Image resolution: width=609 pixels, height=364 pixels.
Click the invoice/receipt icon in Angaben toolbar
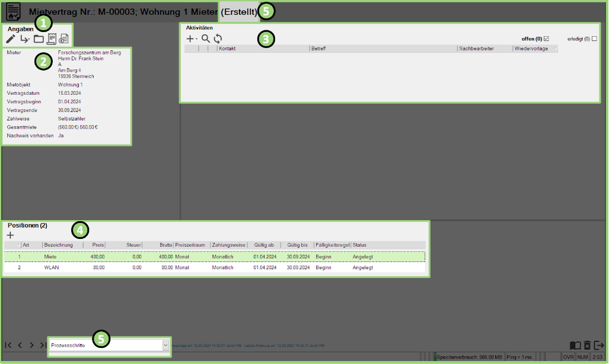(52, 38)
